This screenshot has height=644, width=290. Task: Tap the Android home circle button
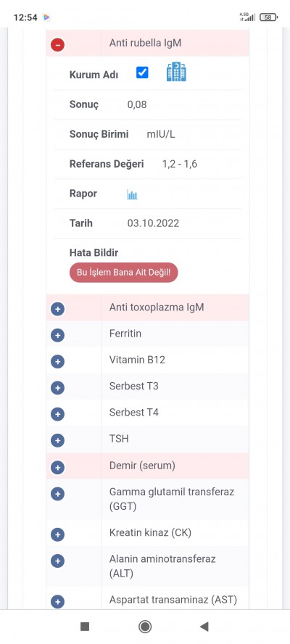[145, 627]
